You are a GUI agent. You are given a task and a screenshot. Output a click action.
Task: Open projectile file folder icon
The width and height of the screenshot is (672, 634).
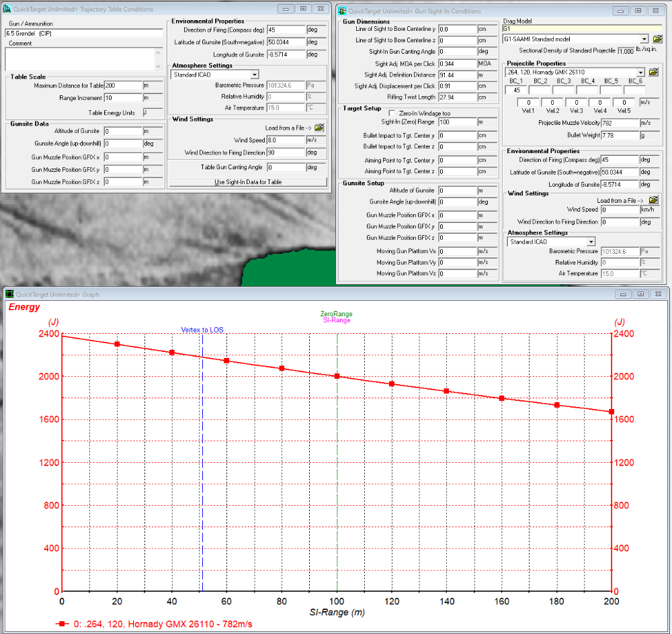tap(653, 72)
